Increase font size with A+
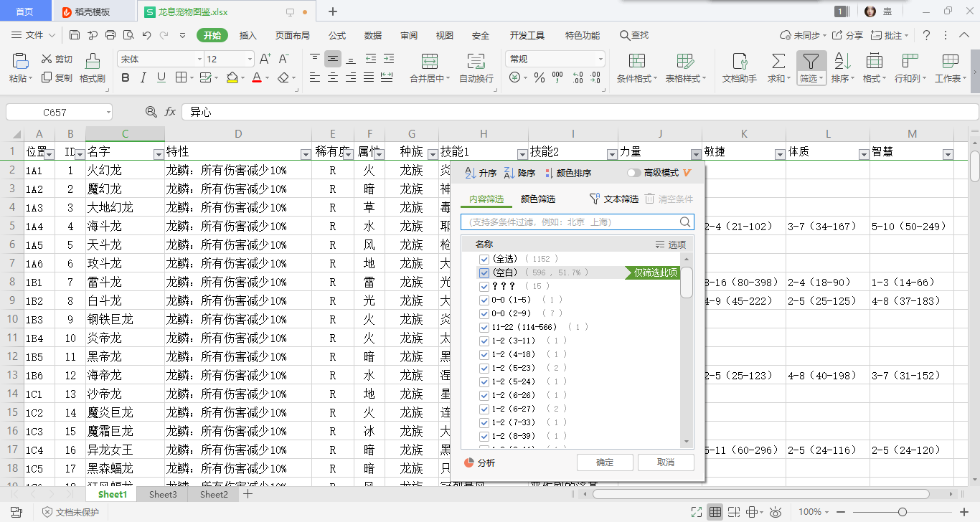The height and width of the screenshot is (522, 980). tap(265, 59)
